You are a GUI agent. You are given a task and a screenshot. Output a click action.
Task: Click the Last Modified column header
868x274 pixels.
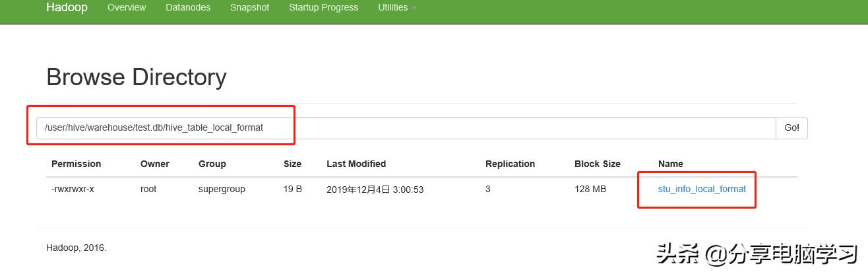point(356,164)
